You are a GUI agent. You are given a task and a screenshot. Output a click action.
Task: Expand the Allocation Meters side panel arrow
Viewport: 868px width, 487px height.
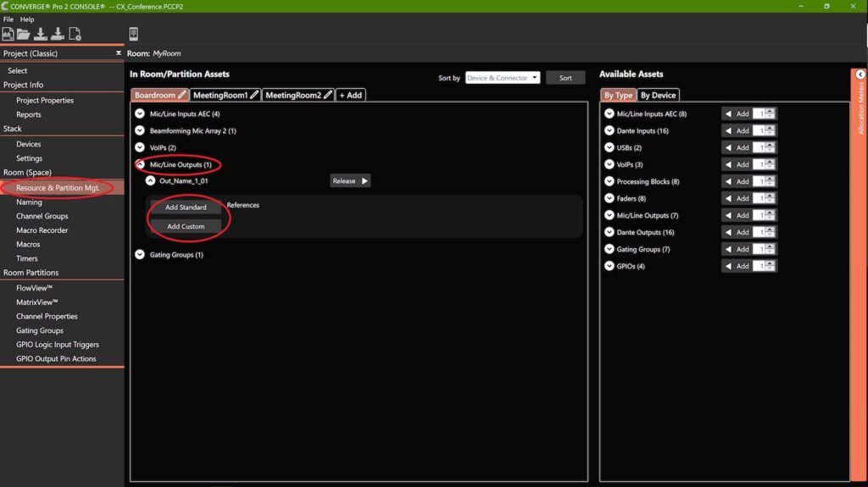[x=860, y=75]
